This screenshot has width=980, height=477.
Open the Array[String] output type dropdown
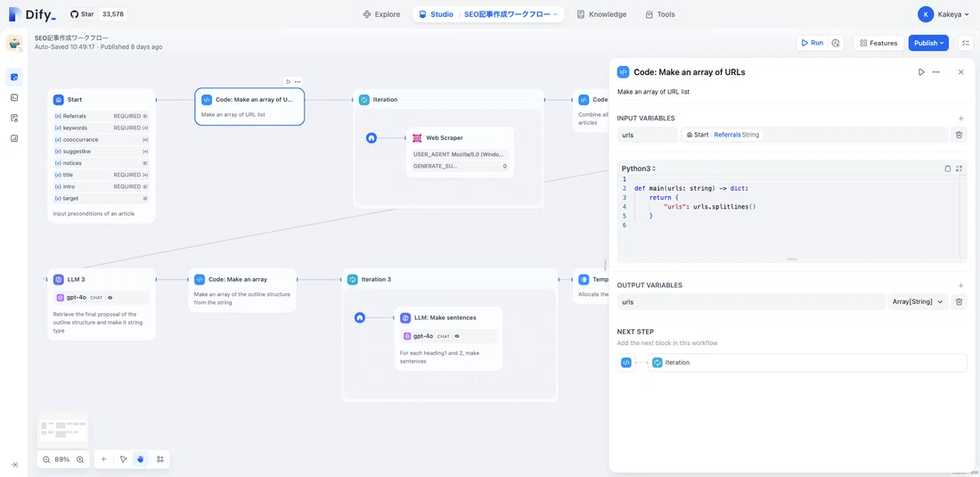pyautogui.click(x=918, y=301)
